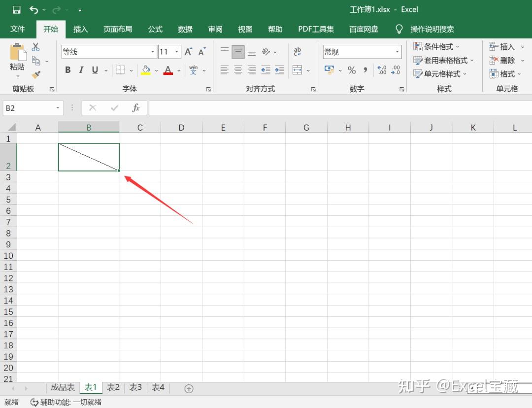Add a new sheet with plus icon
The width and height of the screenshot is (532, 408).
[x=189, y=388]
